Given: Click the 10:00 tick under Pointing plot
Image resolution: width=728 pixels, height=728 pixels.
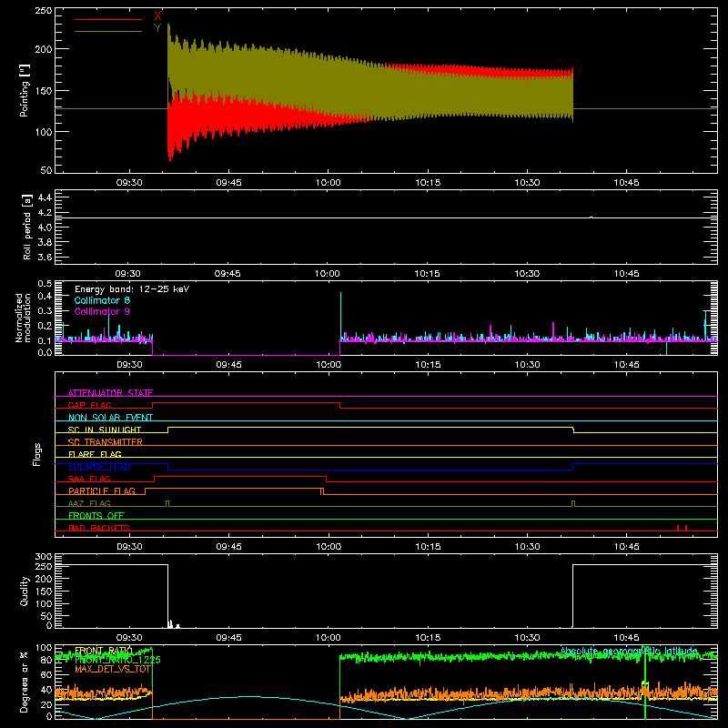Looking at the screenshot, I should (329, 183).
